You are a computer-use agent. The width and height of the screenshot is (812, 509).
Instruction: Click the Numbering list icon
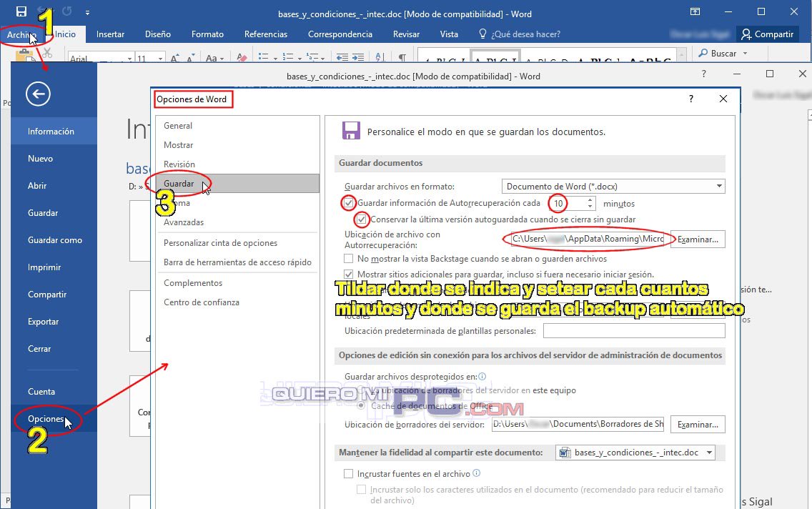pyautogui.click(x=287, y=57)
